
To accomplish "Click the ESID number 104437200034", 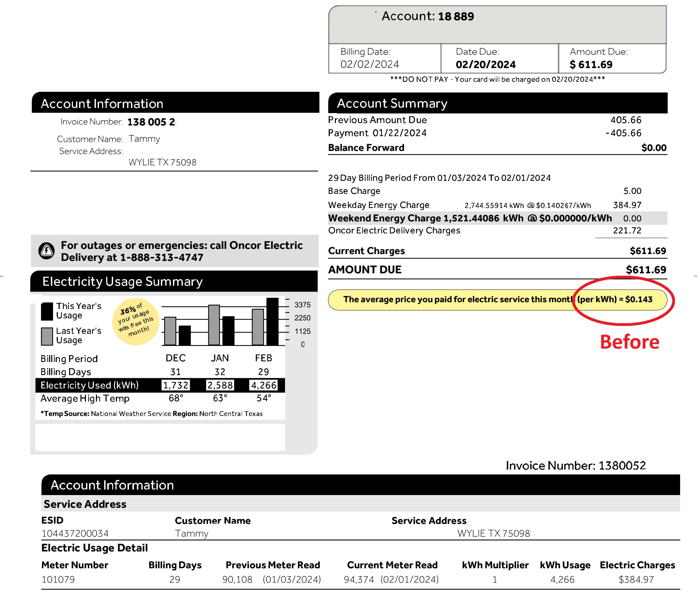I will pyautogui.click(x=75, y=534).
